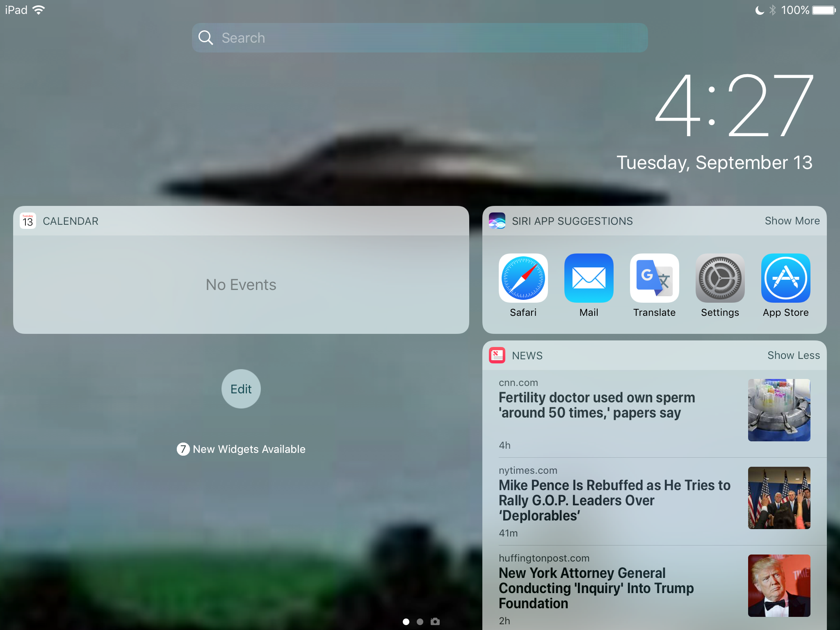Image resolution: width=840 pixels, height=630 pixels.
Task: Select the second page indicator dot
Action: click(420, 622)
